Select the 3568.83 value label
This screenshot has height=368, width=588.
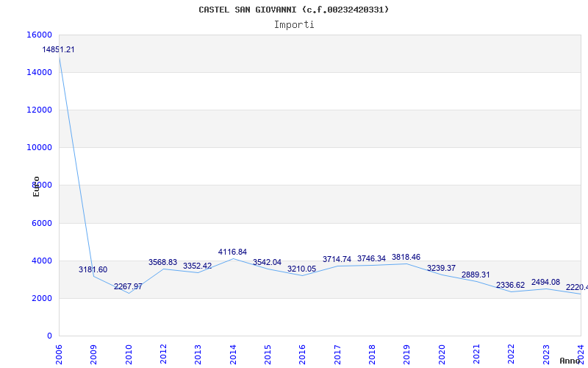pyautogui.click(x=162, y=262)
